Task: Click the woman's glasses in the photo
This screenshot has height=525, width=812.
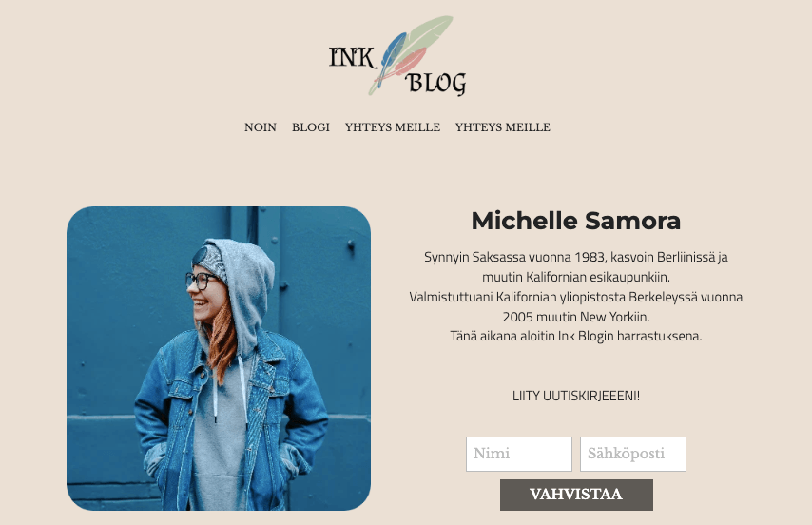Action: [201, 282]
